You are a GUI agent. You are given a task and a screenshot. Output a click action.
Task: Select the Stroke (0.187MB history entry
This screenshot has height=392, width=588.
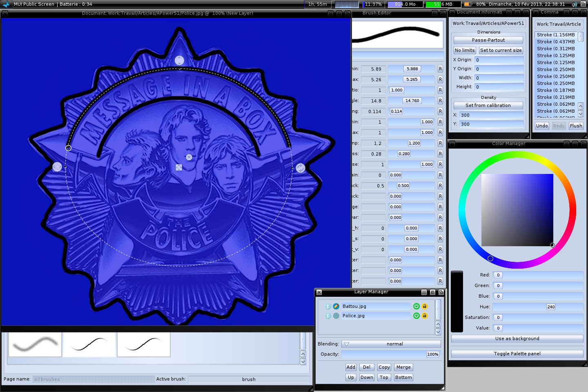[556, 90]
